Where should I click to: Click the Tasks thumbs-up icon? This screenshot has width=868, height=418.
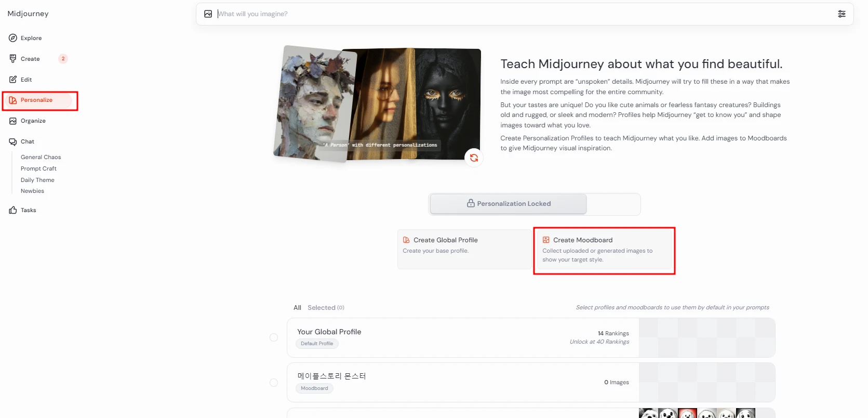pyautogui.click(x=13, y=210)
